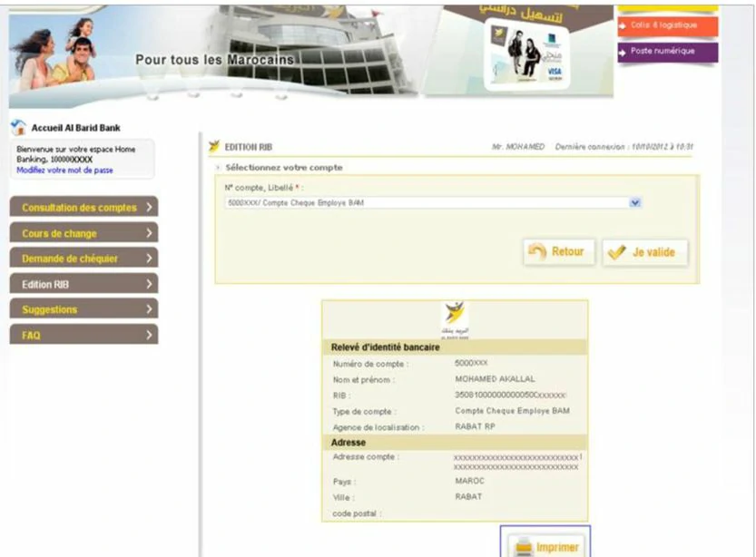Expand the Edition RIB chevron
This screenshot has height=557, width=756.
[149, 284]
